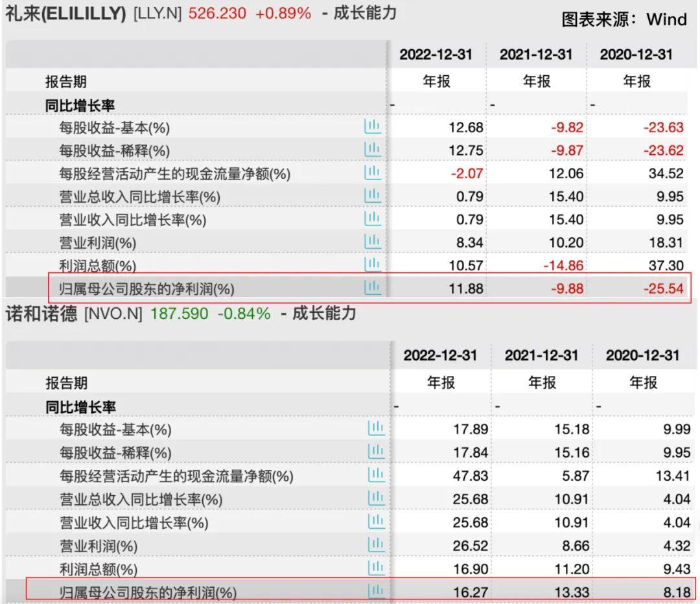
Task: Click value 47.83 in Novo Nordisk table
Action: click(x=471, y=476)
